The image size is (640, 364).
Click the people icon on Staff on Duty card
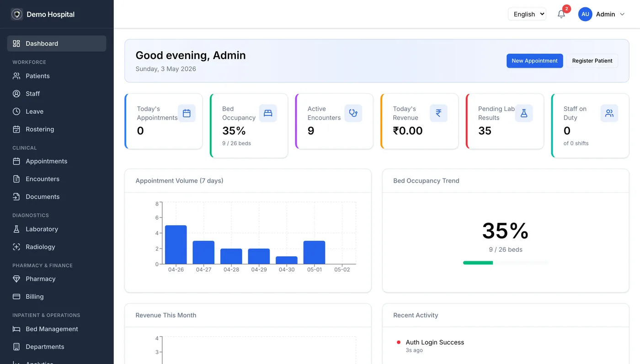609,113
